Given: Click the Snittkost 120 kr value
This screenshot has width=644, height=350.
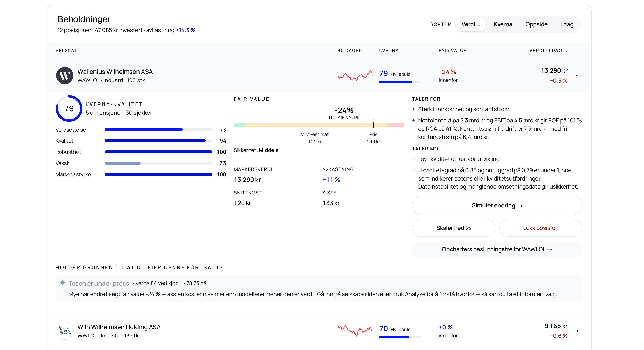Looking at the screenshot, I should 242,203.
